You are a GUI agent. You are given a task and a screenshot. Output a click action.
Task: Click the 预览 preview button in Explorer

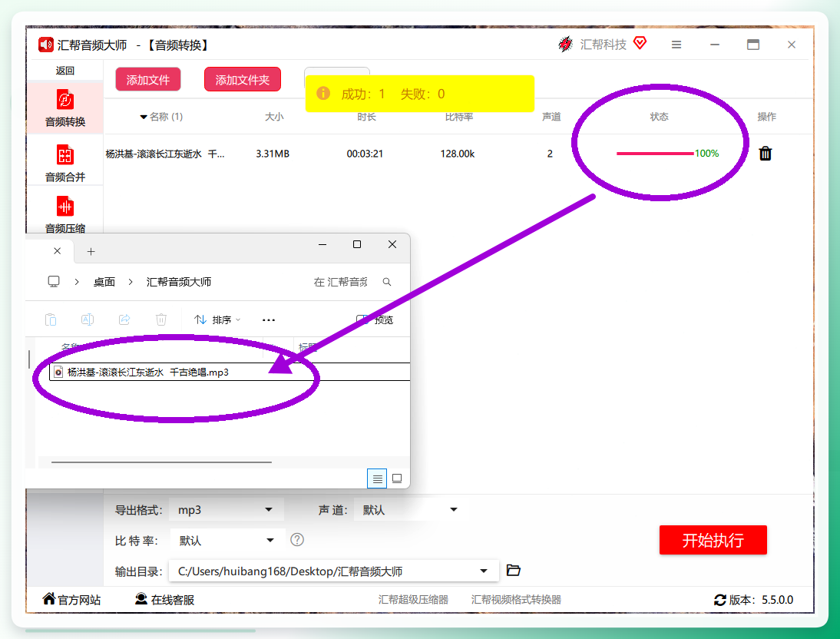point(375,320)
